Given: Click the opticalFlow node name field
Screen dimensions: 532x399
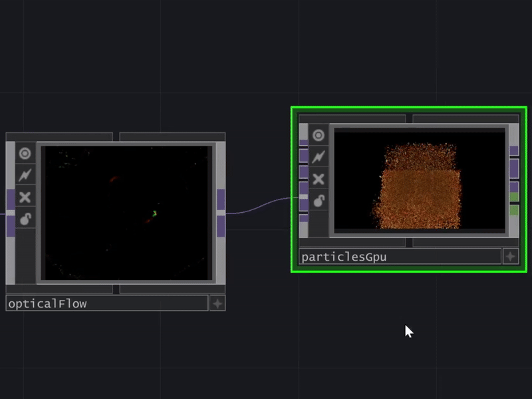Looking at the screenshot, I should click(106, 304).
